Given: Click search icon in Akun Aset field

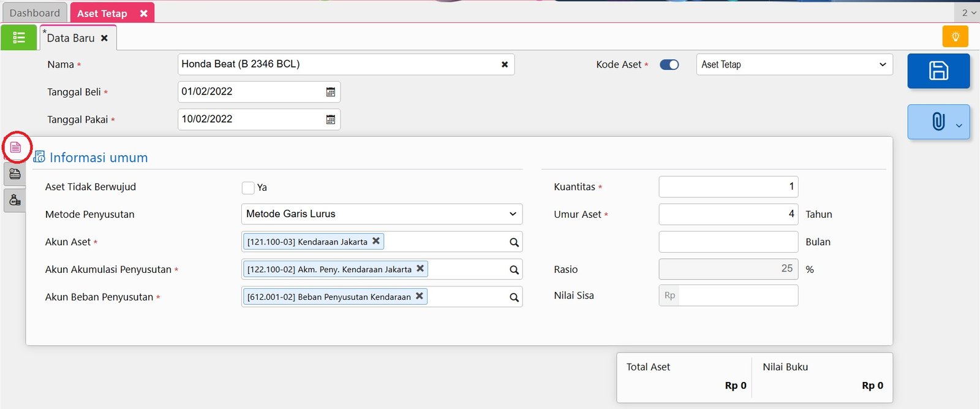Looking at the screenshot, I should tap(514, 242).
